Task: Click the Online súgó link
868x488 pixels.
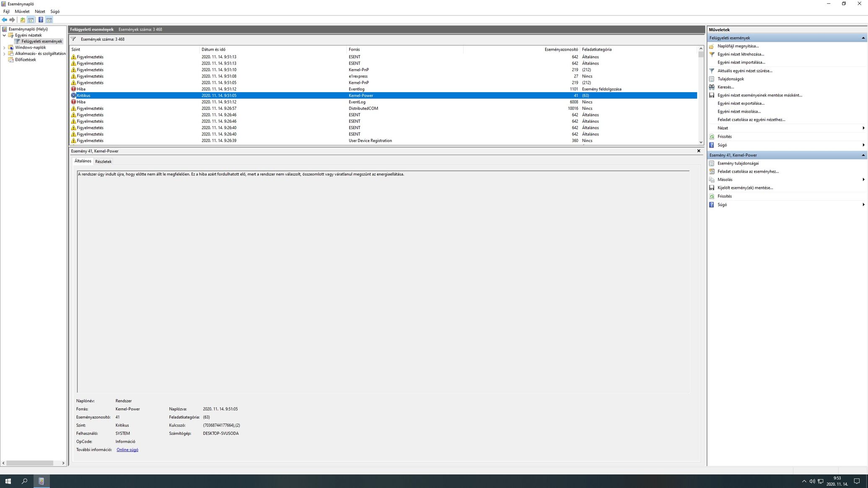Action: 127,449
